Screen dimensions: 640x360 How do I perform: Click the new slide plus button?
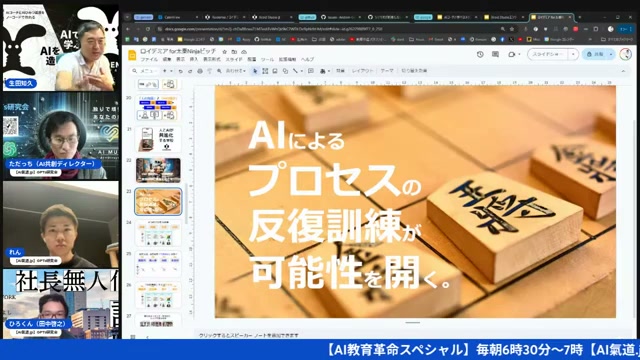pyautogui.click(x=164, y=71)
